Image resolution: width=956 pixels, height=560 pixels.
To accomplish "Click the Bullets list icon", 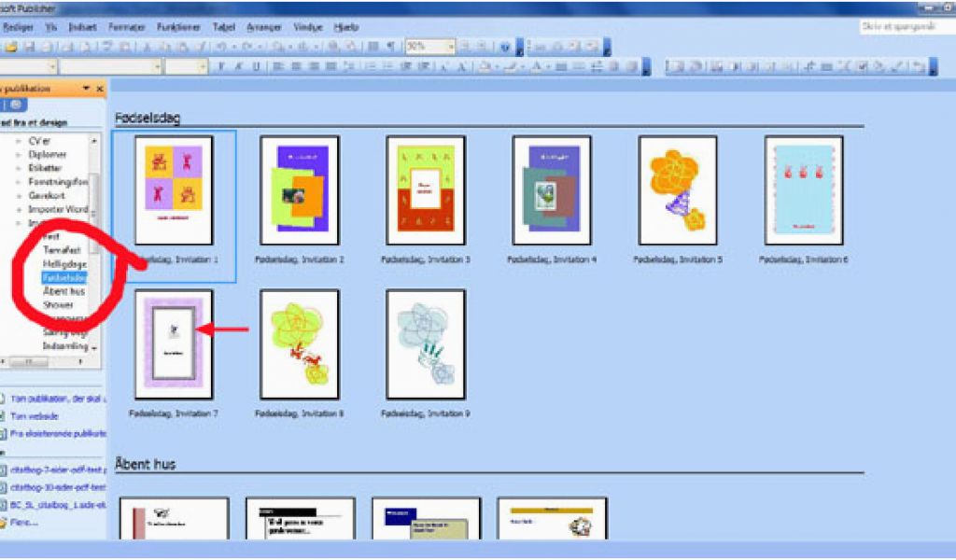I will click(387, 66).
